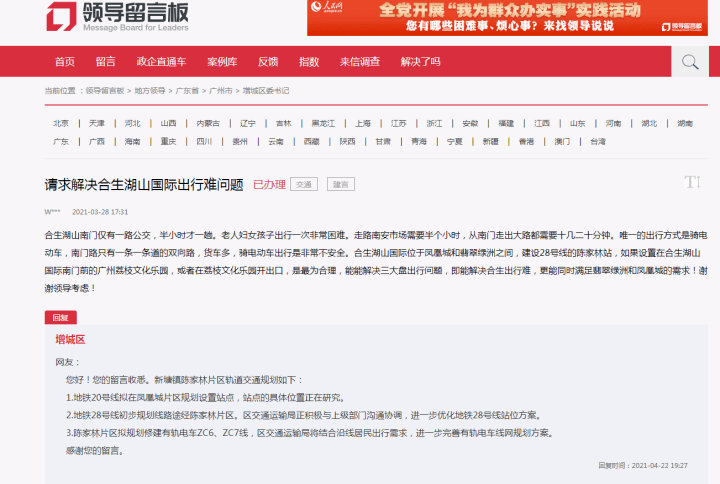
Task: Select the 西藏 region link
Action: (x=311, y=142)
